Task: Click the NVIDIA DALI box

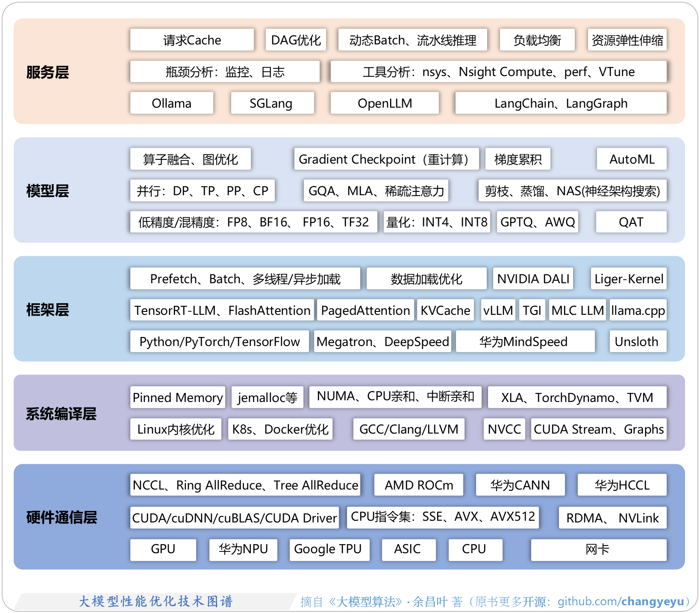Action: click(x=532, y=279)
